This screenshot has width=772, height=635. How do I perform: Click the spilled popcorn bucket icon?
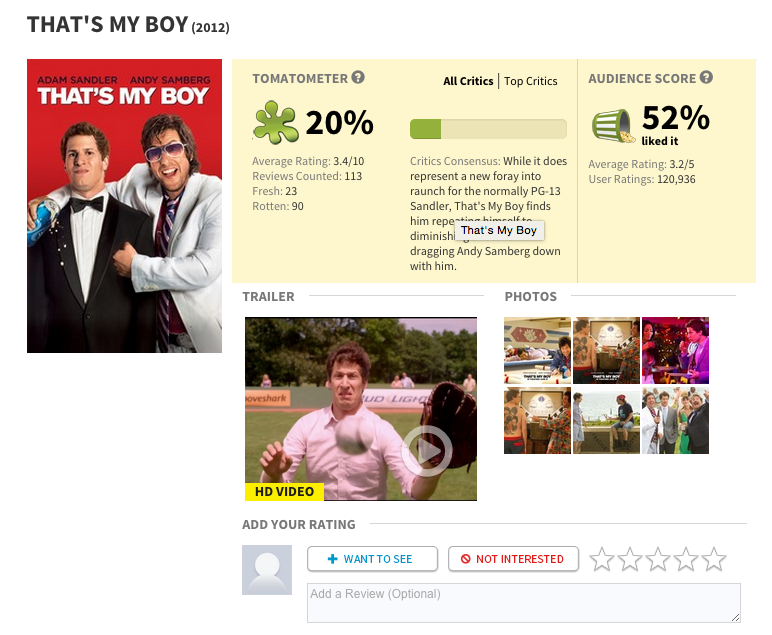point(611,126)
